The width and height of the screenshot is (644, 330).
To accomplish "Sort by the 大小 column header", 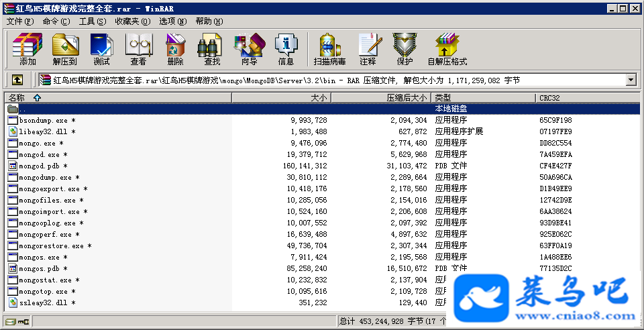I will pos(282,98).
